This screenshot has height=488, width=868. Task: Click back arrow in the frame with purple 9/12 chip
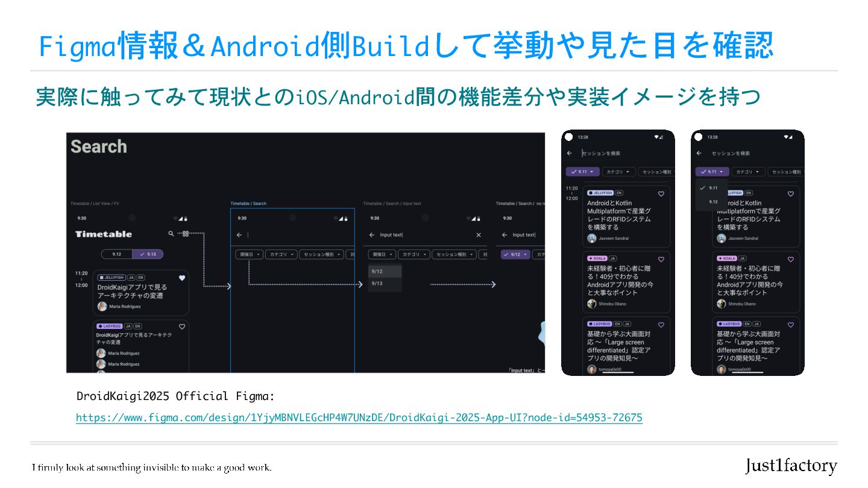click(505, 235)
